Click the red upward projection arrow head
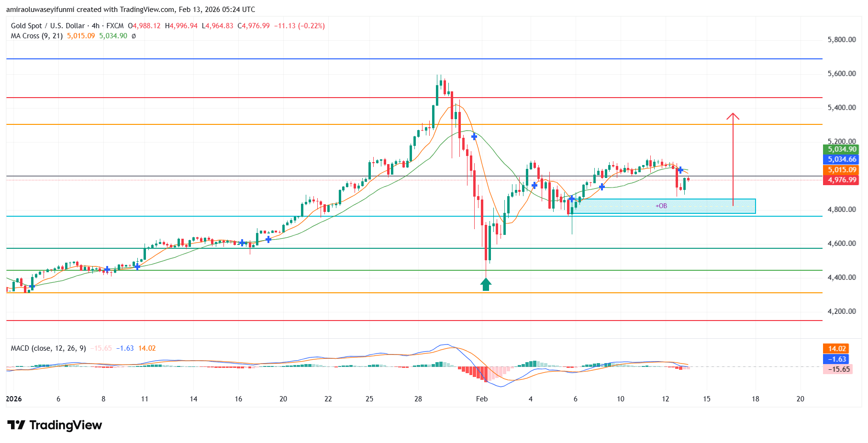The height and width of the screenshot is (443, 868). [x=733, y=116]
